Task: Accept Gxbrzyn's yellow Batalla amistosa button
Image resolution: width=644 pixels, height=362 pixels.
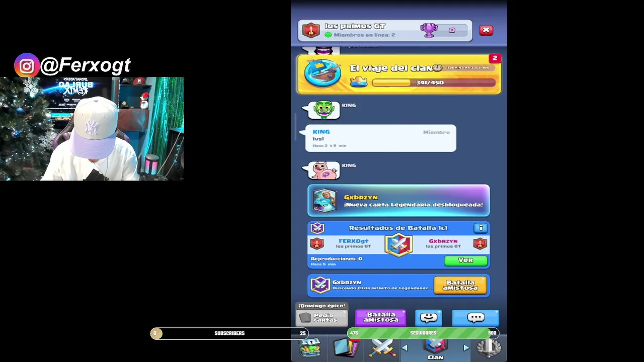Action: click(x=460, y=286)
